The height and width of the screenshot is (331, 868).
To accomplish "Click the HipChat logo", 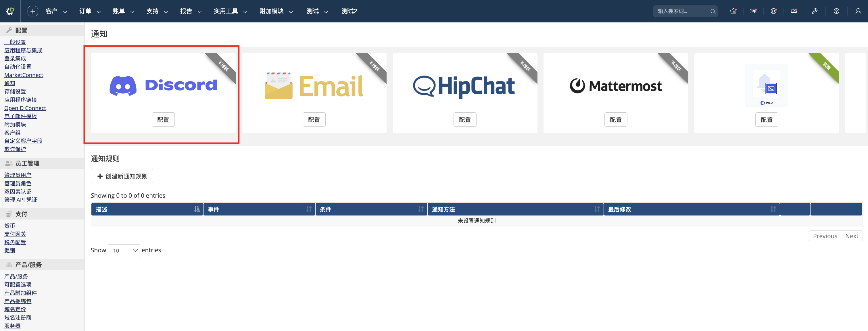I will (x=464, y=86).
